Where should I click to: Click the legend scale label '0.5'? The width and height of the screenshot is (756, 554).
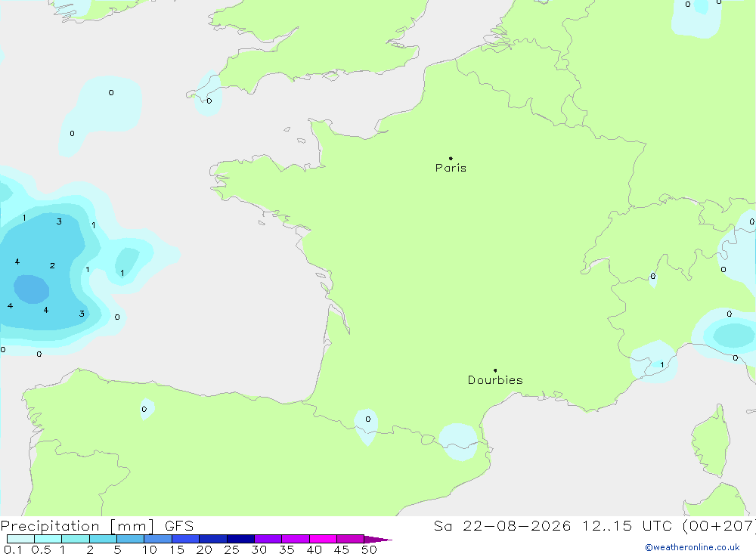pyautogui.click(x=41, y=549)
